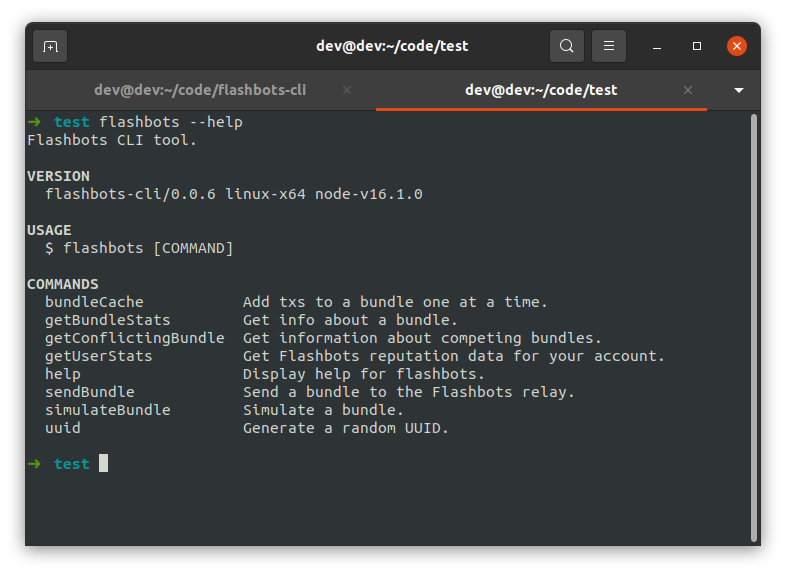Viewport: 786px width, 574px height.
Task: Close the terminal window
Action: (x=737, y=46)
